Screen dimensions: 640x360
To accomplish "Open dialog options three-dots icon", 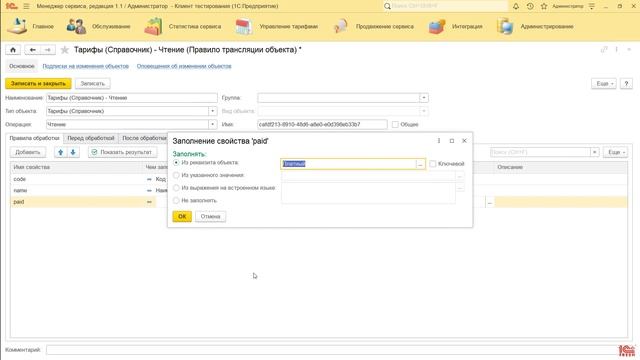I will (439, 140).
